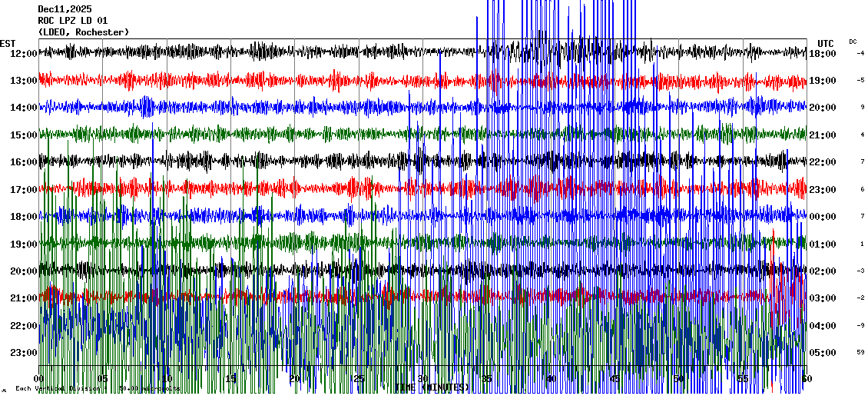This screenshot has width=868, height=399.
Task: Click the 21:00 label in UTC column
Action: pyautogui.click(x=823, y=135)
